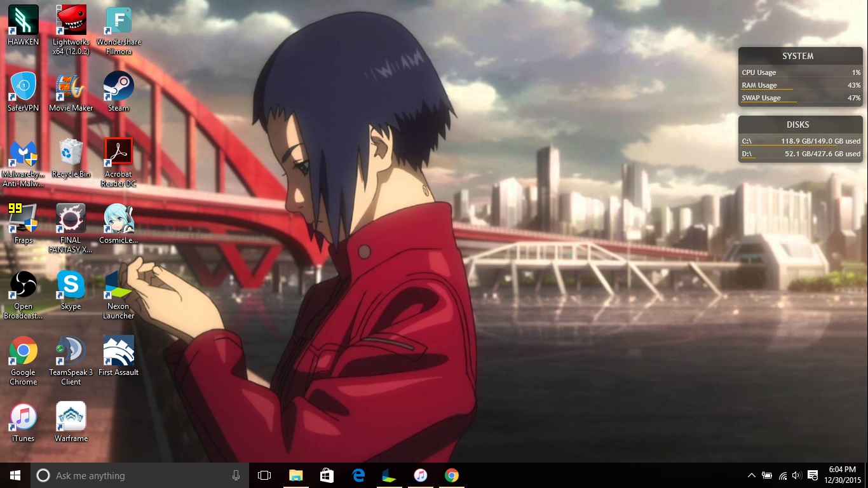Select the Recycle Bin icon

point(71,152)
